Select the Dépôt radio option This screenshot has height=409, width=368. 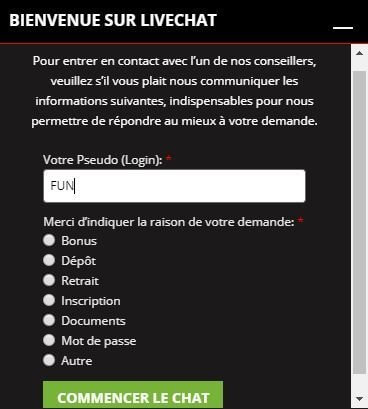49,260
